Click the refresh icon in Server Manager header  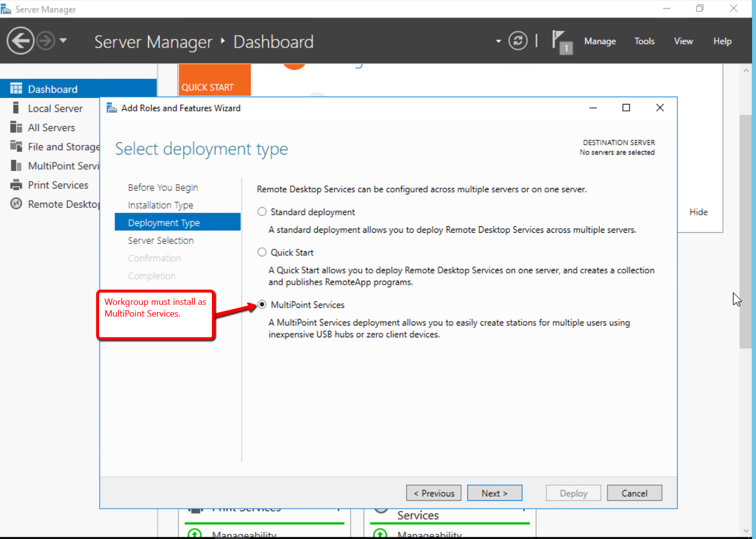(x=518, y=41)
